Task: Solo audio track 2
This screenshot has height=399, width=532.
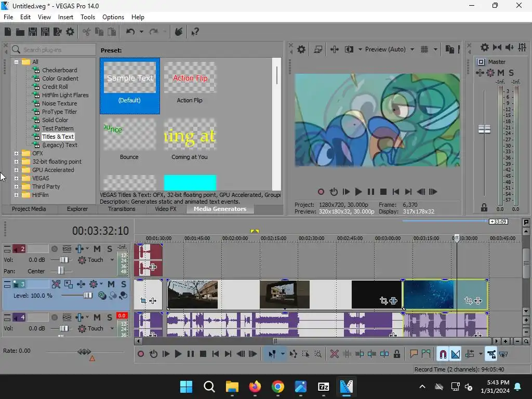Action: coord(110,249)
